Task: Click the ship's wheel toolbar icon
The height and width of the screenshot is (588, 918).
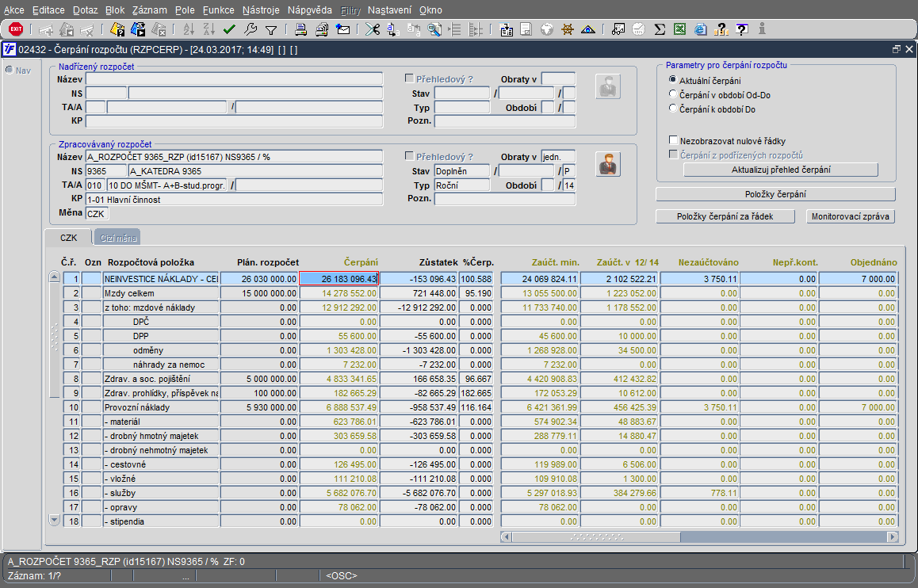Action: tap(568, 29)
